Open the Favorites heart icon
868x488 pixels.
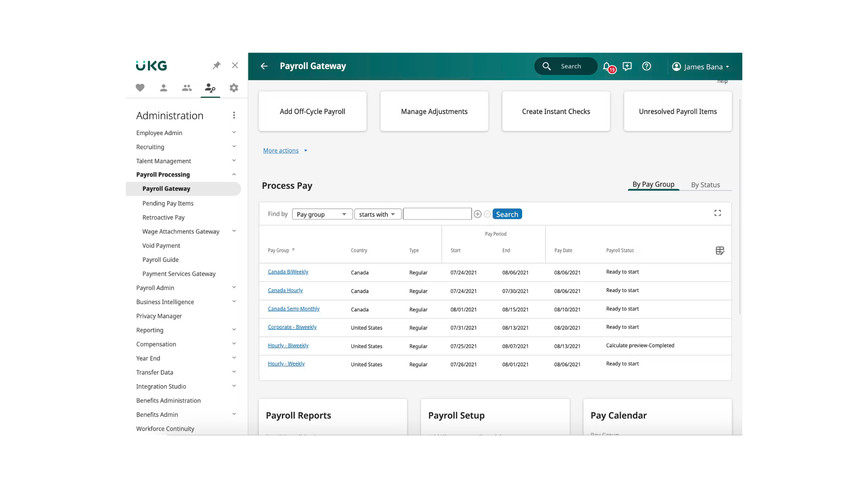[140, 88]
